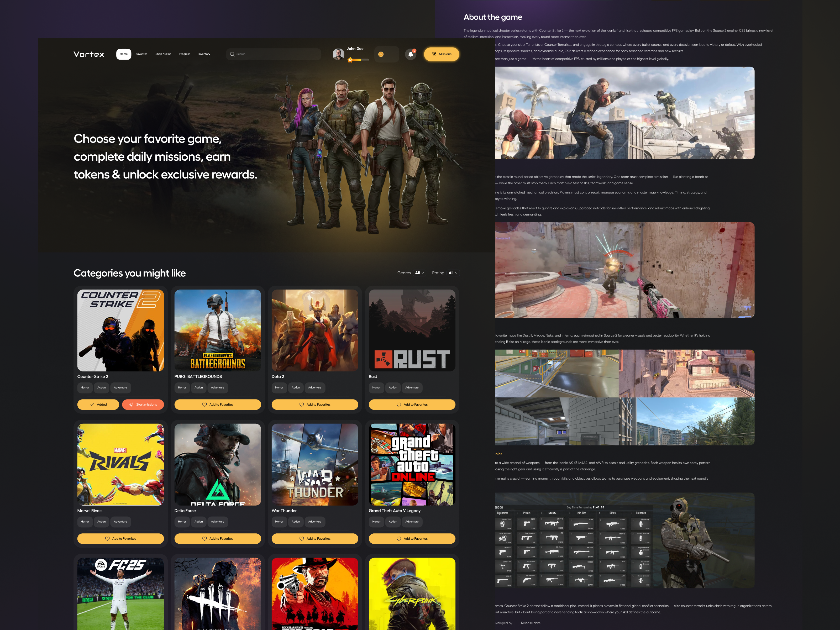Add Marvel Rivals to Favorites

click(x=120, y=538)
